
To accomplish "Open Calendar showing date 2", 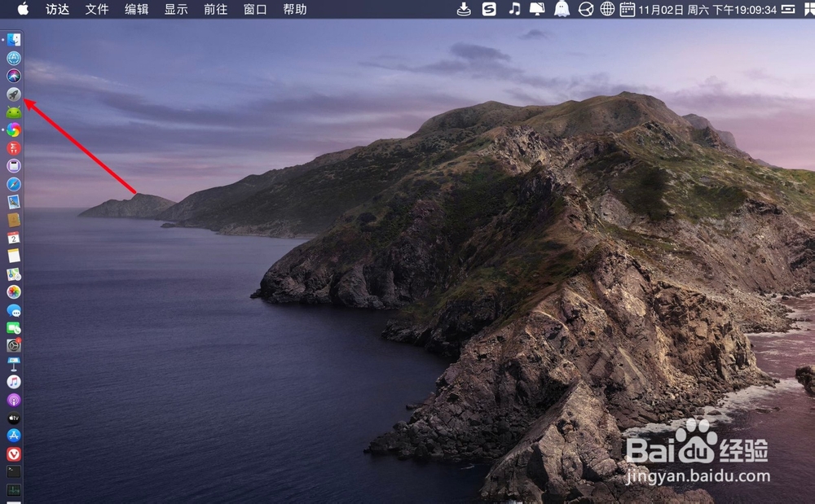I will 14,238.
